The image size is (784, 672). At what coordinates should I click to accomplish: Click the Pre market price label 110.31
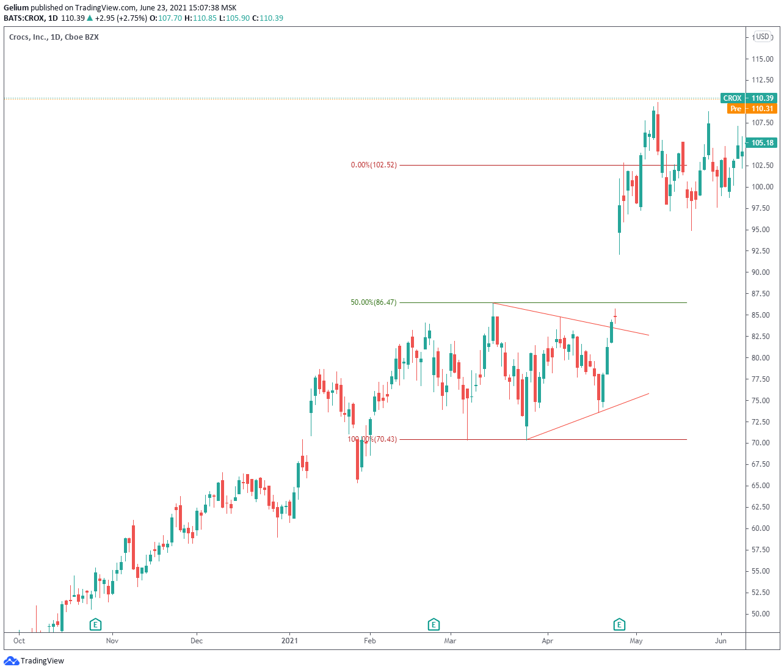[x=752, y=109]
